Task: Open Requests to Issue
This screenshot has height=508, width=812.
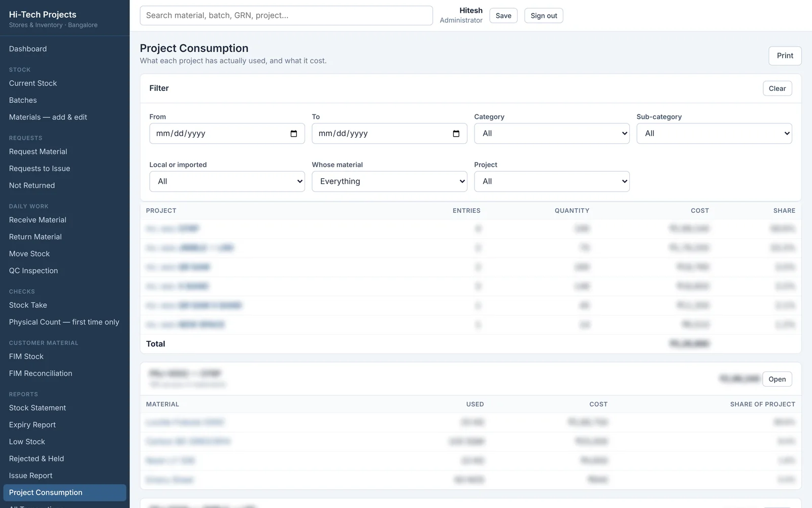Action: click(x=64, y=169)
